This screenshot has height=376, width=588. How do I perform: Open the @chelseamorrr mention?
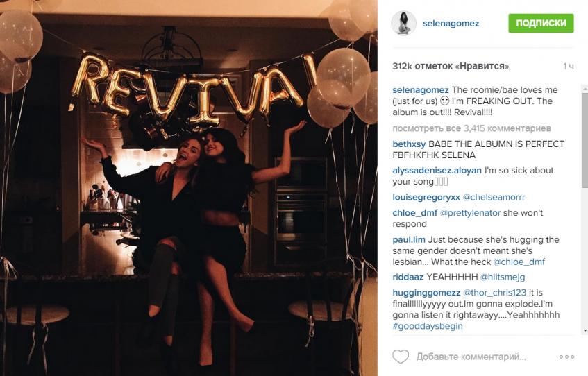tap(494, 197)
